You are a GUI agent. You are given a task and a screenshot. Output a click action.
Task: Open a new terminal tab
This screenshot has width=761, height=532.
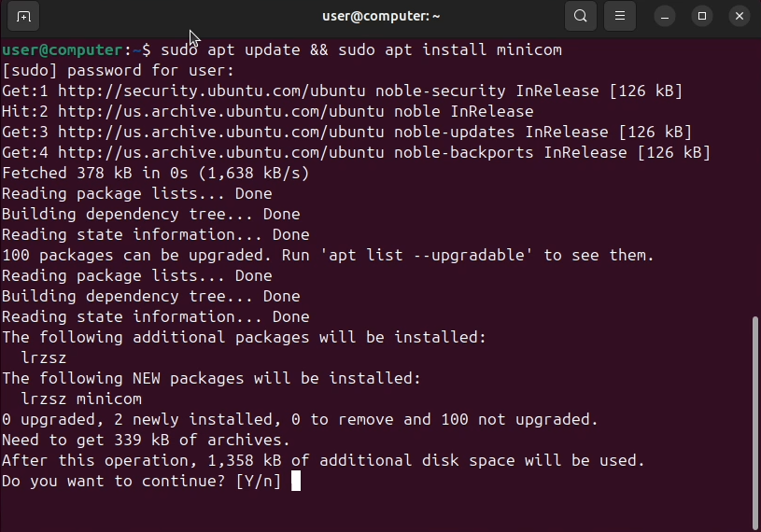[x=23, y=16]
